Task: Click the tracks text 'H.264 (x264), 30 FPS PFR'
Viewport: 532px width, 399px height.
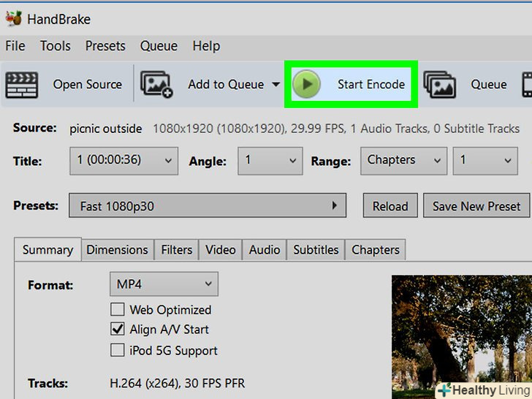Action: (x=177, y=383)
